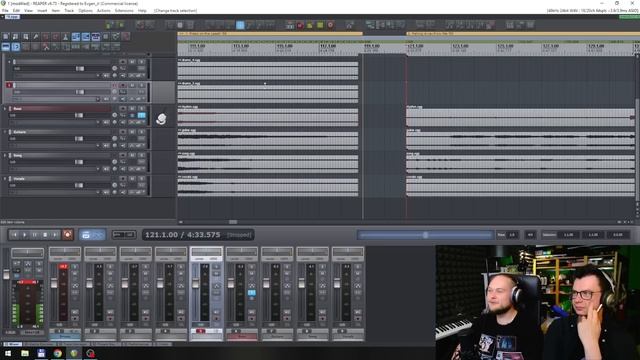Toggle blue FX button on Bass mixer strip
Viewport: 640px width, 360px height.
[251, 292]
